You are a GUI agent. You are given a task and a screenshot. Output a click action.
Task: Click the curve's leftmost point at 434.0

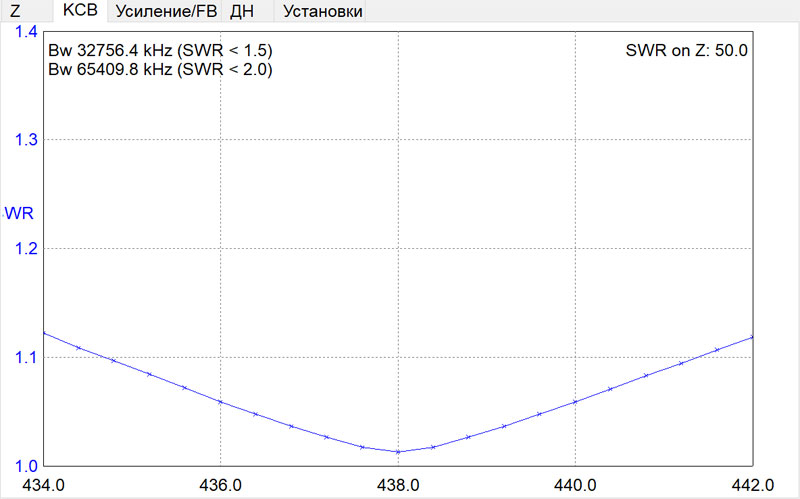click(x=44, y=333)
